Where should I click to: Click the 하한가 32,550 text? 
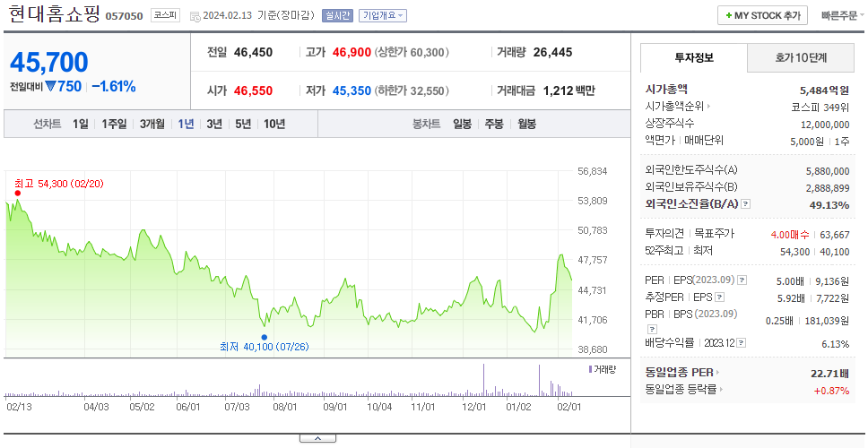412,90
